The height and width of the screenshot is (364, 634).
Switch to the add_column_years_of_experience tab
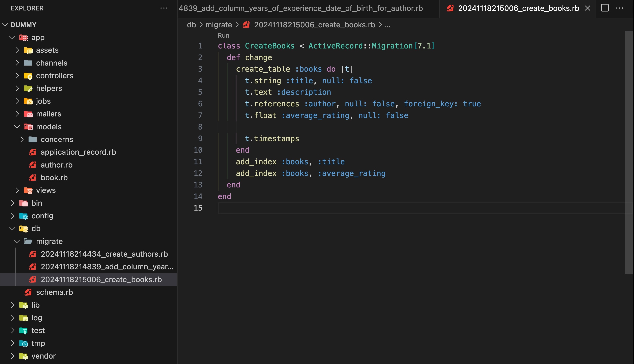[300, 8]
